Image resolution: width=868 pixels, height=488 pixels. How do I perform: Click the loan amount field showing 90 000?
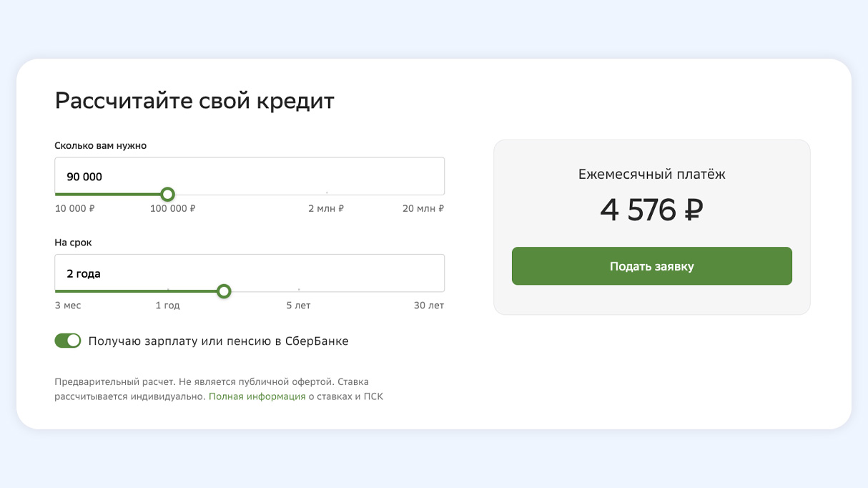[249, 176]
